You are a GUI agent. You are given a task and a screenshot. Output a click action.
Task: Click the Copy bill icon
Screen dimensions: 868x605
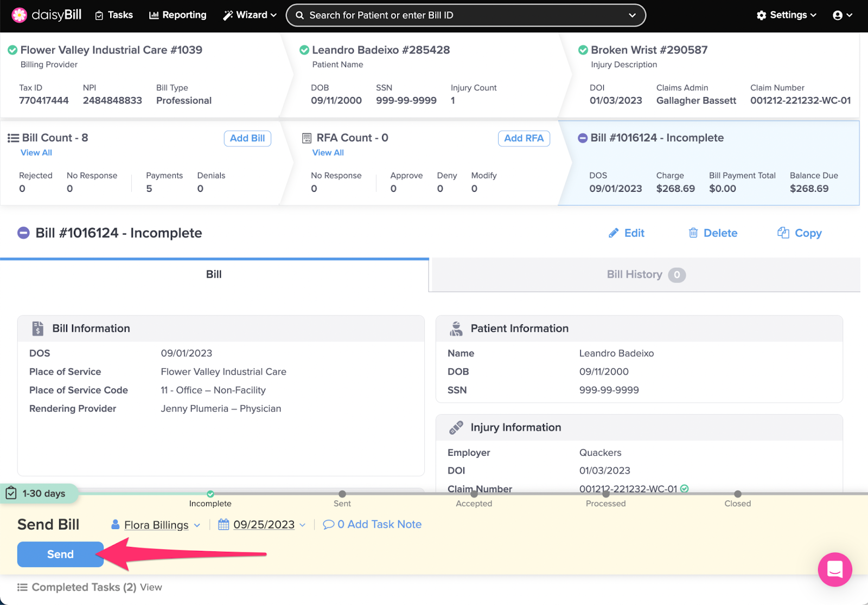[783, 233]
